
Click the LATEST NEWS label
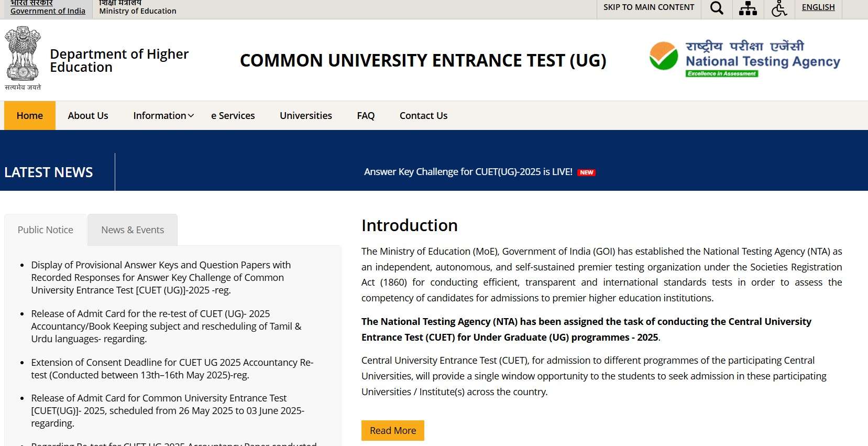[48, 172]
